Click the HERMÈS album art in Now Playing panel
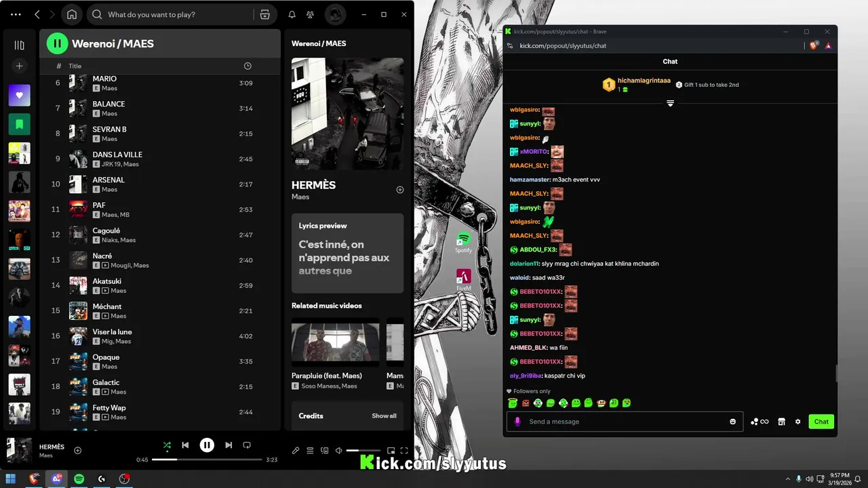The image size is (868, 488). 347,113
